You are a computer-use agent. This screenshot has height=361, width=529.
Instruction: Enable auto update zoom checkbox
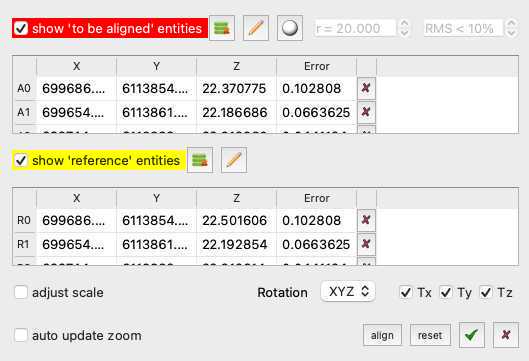(x=21, y=335)
